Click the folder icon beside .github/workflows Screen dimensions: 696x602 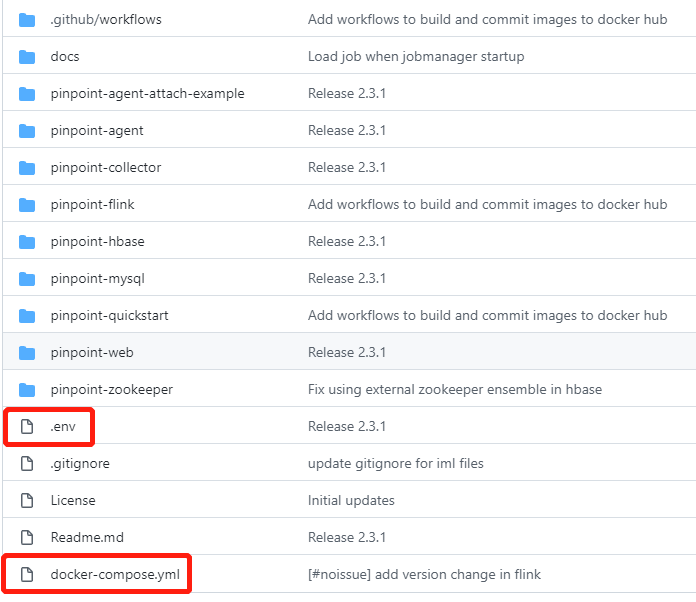pos(27,20)
